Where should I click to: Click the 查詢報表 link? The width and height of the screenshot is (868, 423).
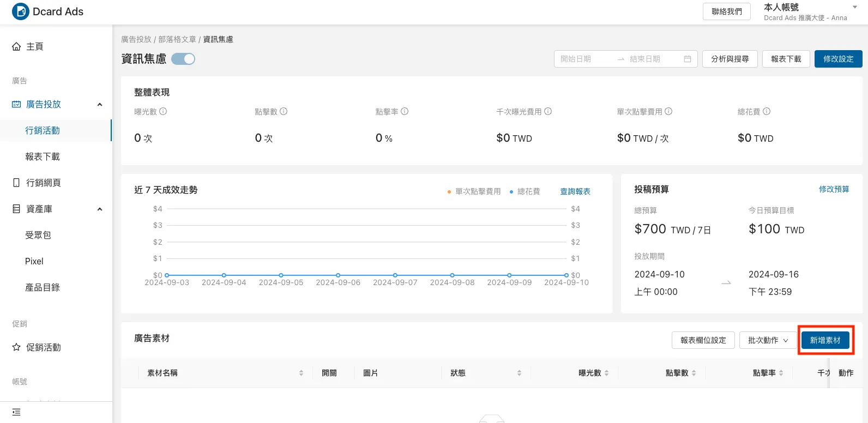coord(575,191)
